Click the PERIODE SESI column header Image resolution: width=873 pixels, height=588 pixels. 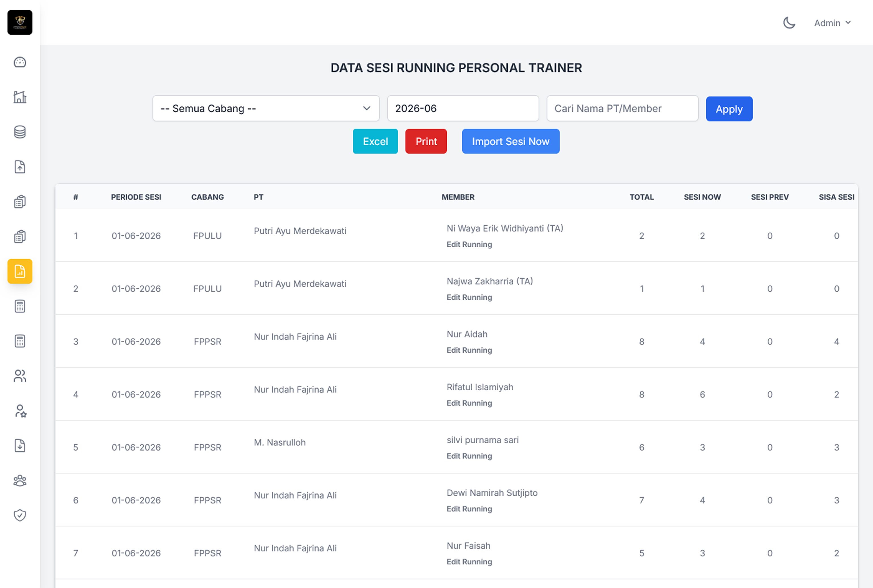pyautogui.click(x=136, y=197)
